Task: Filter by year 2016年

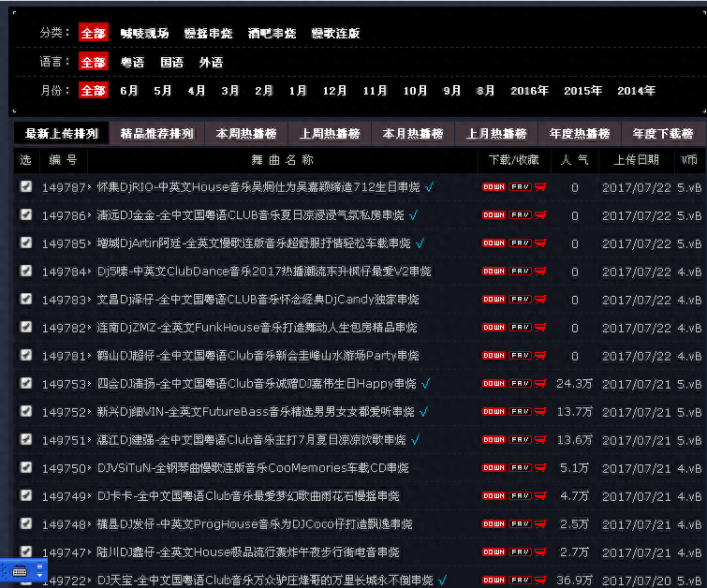Action: (529, 91)
